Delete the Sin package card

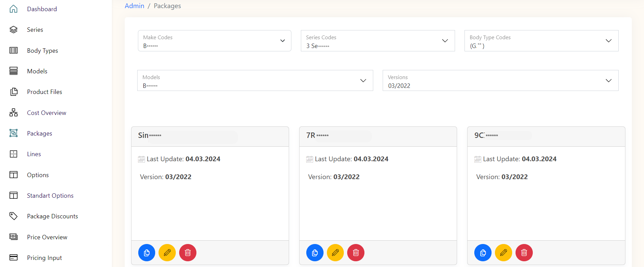point(188,253)
